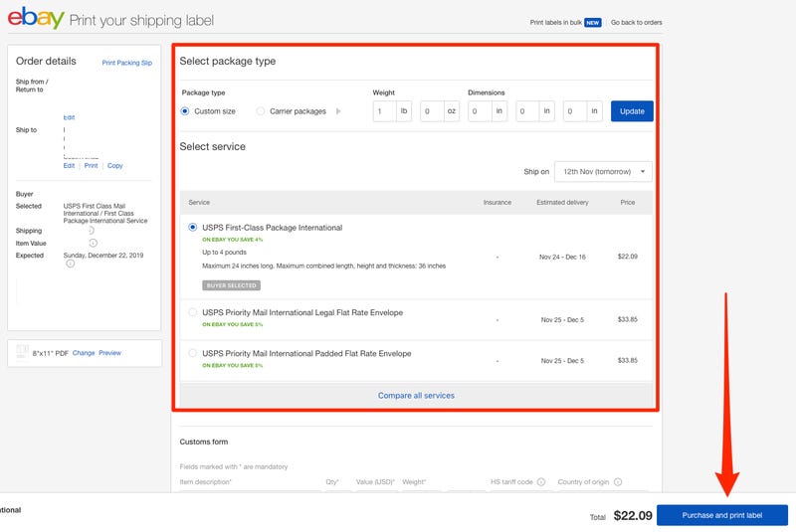The width and height of the screenshot is (796, 532).
Task: Click the Total $22.09 amount
Action: 633,515
